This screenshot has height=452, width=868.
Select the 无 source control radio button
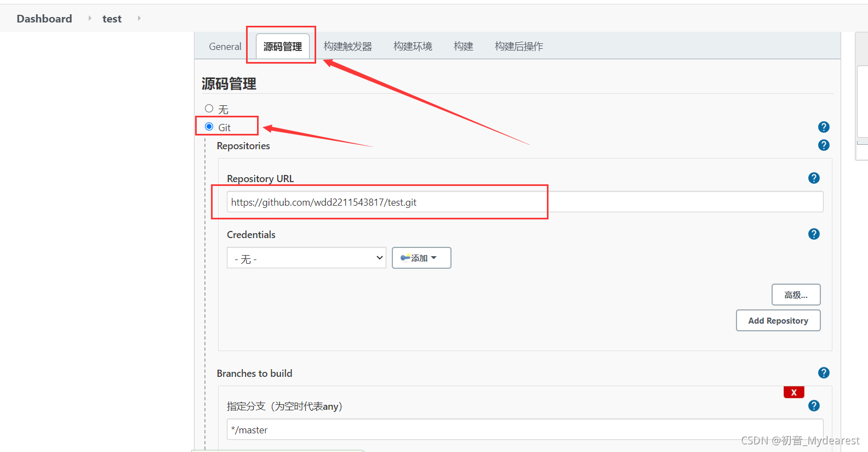(209, 109)
